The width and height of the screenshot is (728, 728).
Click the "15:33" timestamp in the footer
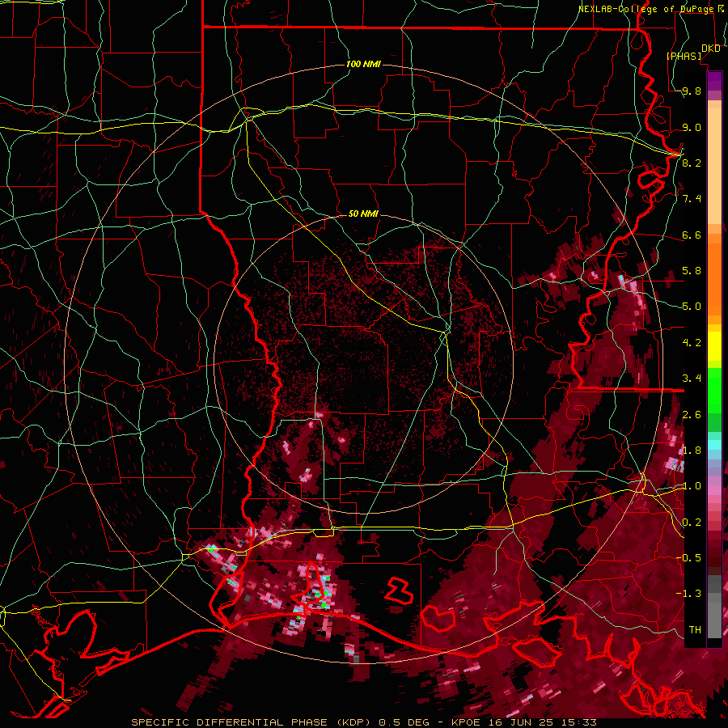point(580,722)
